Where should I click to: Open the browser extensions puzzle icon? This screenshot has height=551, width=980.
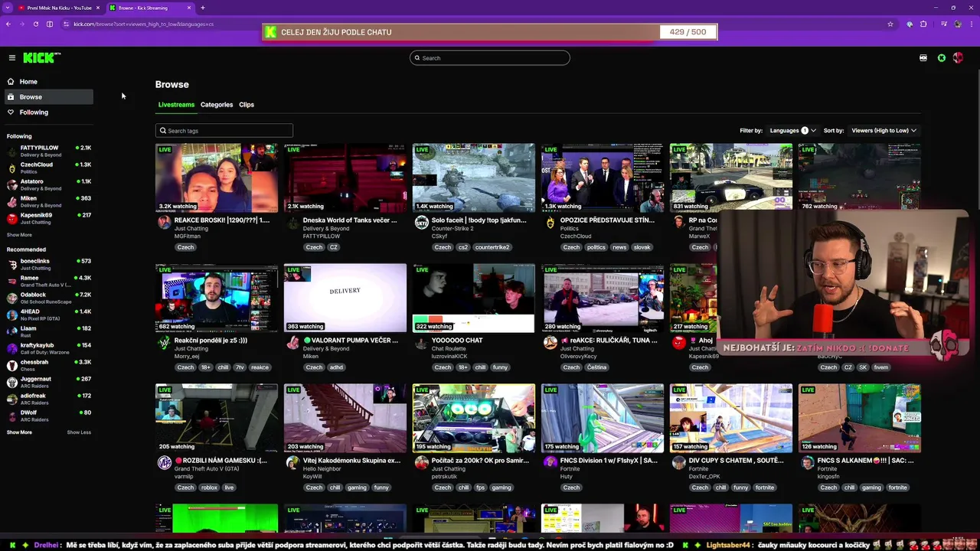[923, 24]
